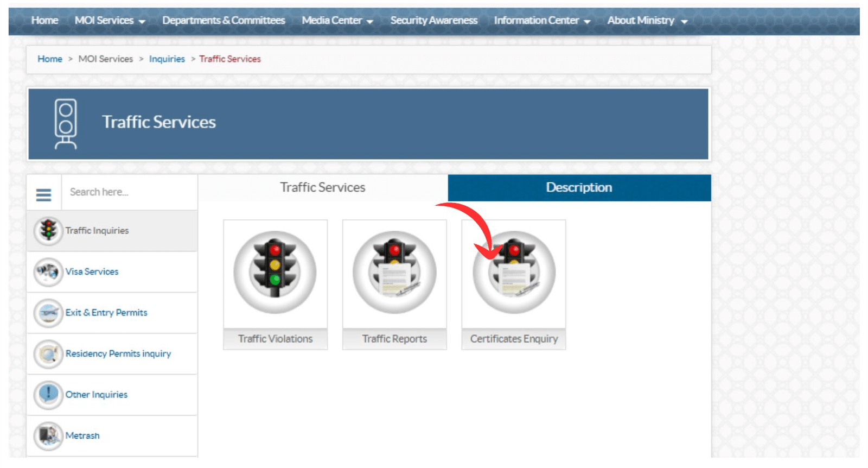
Task: Select the Traffic Inquiries sidebar label
Action: [97, 231]
